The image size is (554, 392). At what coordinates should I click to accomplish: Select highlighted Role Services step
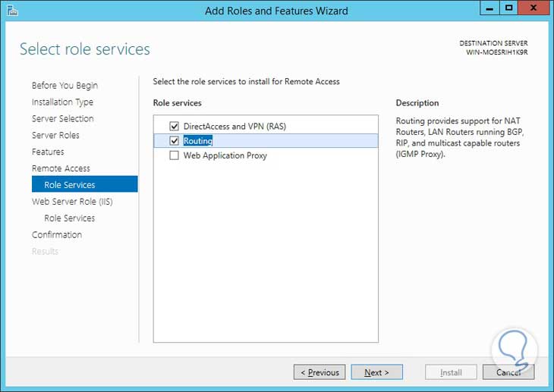point(85,184)
